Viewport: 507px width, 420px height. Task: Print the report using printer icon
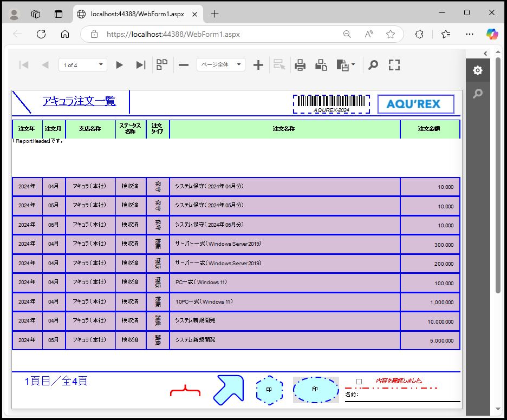[x=300, y=65]
